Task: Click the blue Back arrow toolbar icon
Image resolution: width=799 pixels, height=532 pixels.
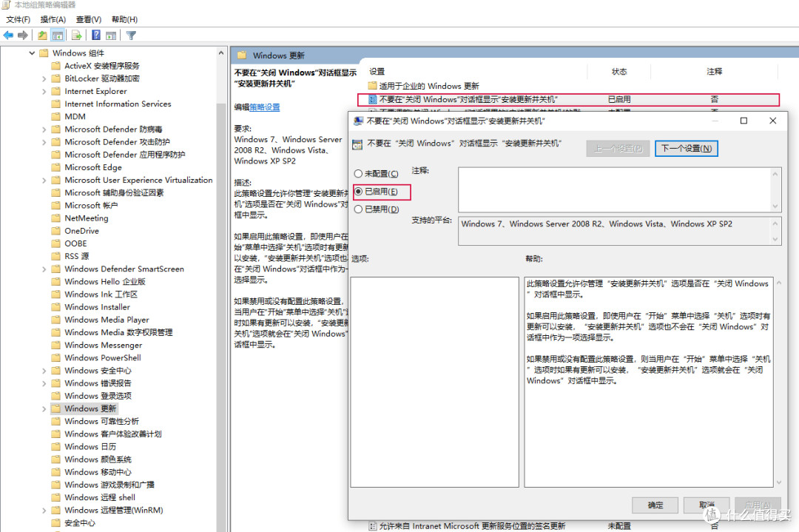Action: click(x=8, y=36)
